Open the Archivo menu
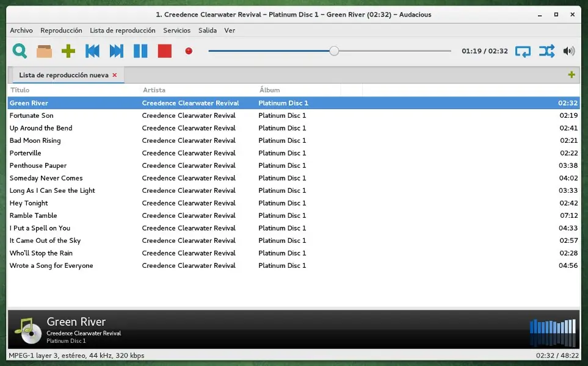Screen dimensions: 588x366 click(21, 30)
